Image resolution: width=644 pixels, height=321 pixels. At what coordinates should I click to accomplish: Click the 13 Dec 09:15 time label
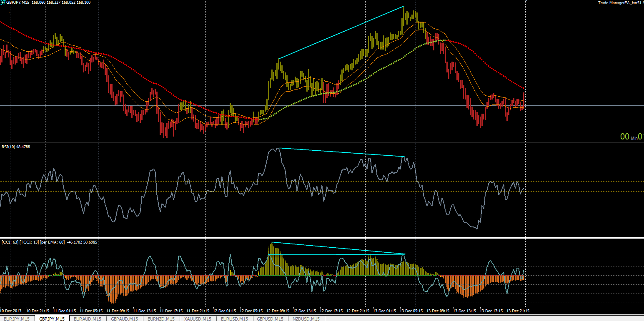[439, 311]
